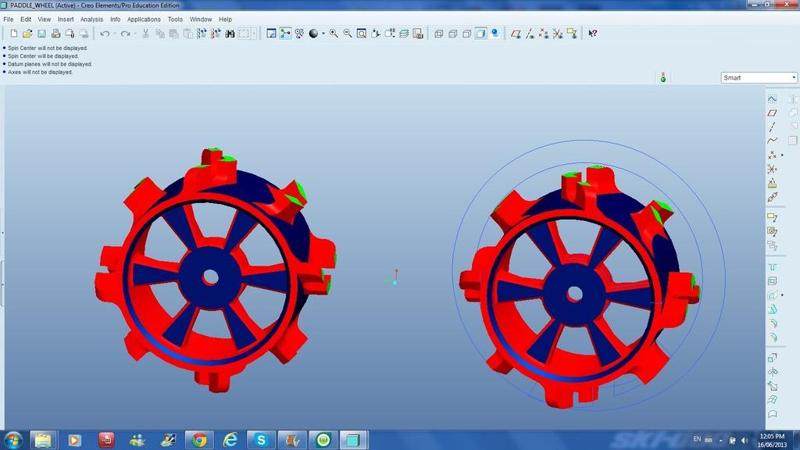This screenshot has width=800, height=450.
Task: Toggle datum planes display
Action: [516, 34]
